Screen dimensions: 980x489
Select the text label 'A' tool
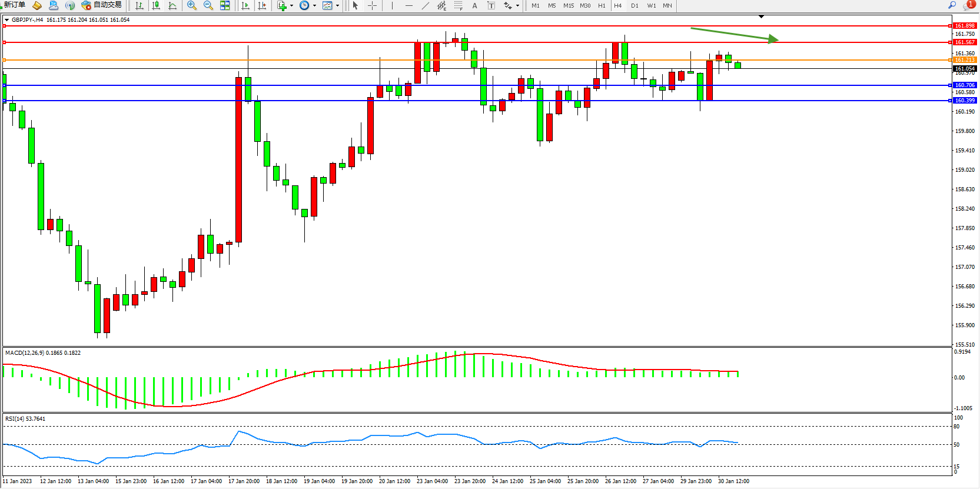click(x=474, y=5)
